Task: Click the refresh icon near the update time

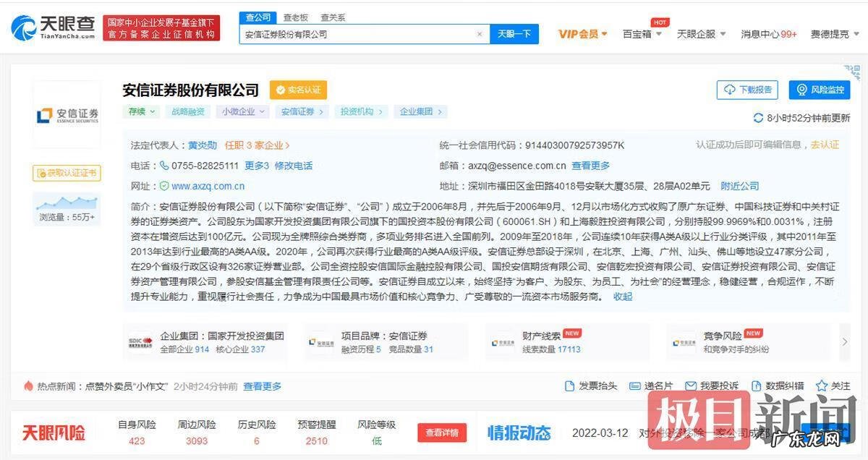Action: tap(758, 118)
